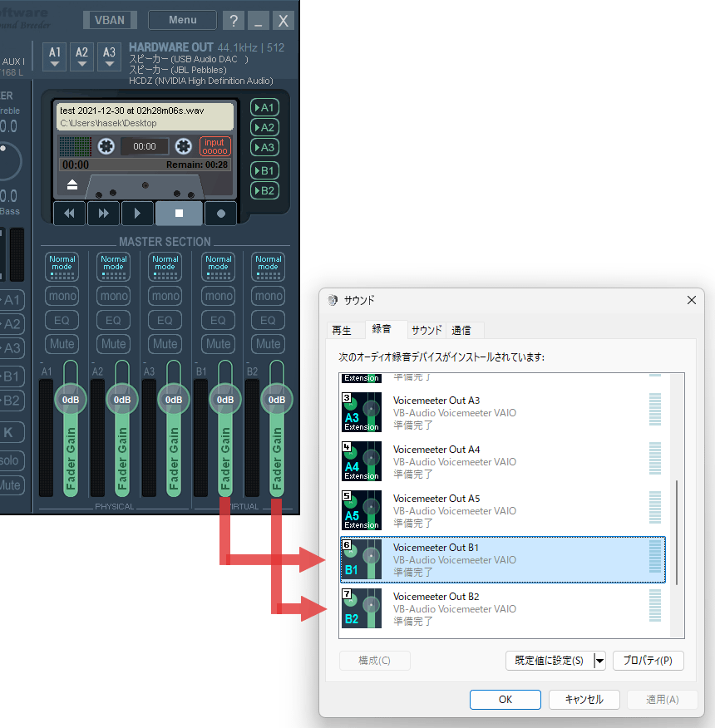Enable recorder routing to A3
This screenshot has width=715, height=728.
click(265, 148)
